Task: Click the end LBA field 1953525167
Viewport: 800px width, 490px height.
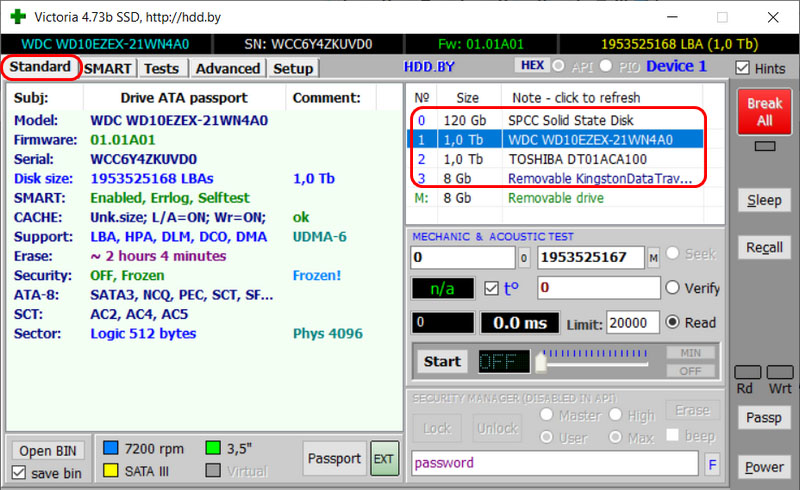Action: (x=591, y=258)
